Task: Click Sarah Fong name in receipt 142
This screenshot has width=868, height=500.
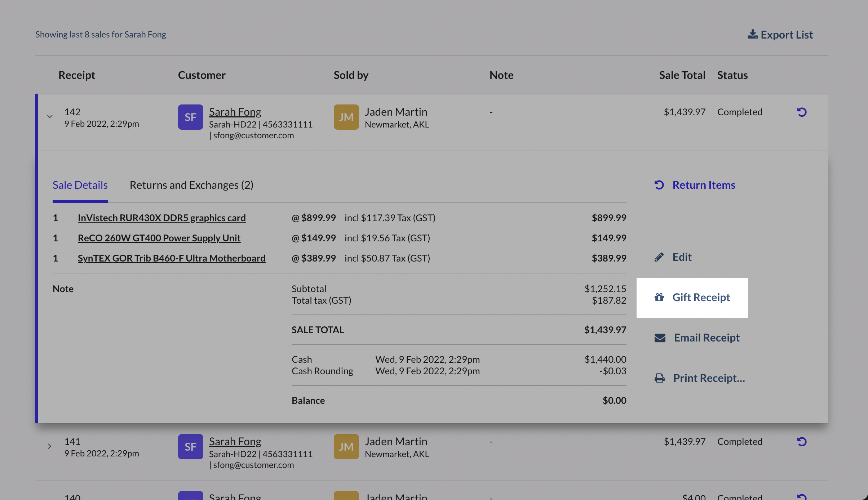Action: (x=235, y=112)
